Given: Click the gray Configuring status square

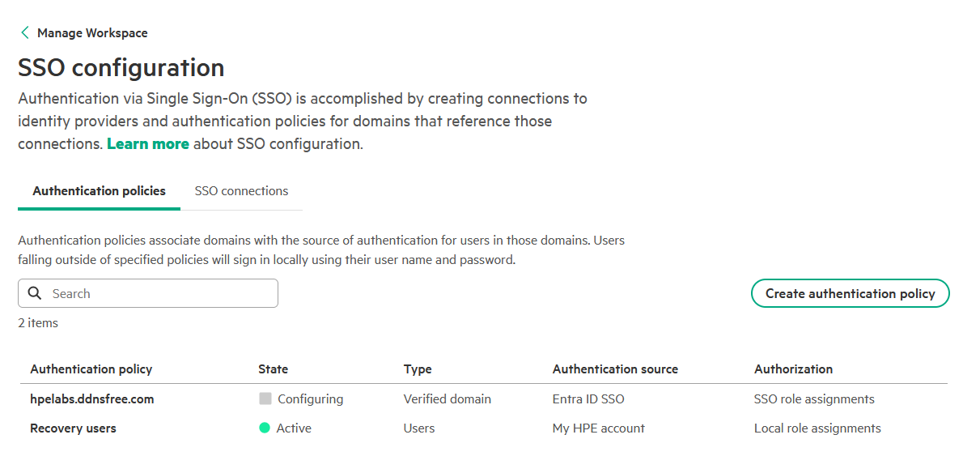Looking at the screenshot, I should coord(265,398).
